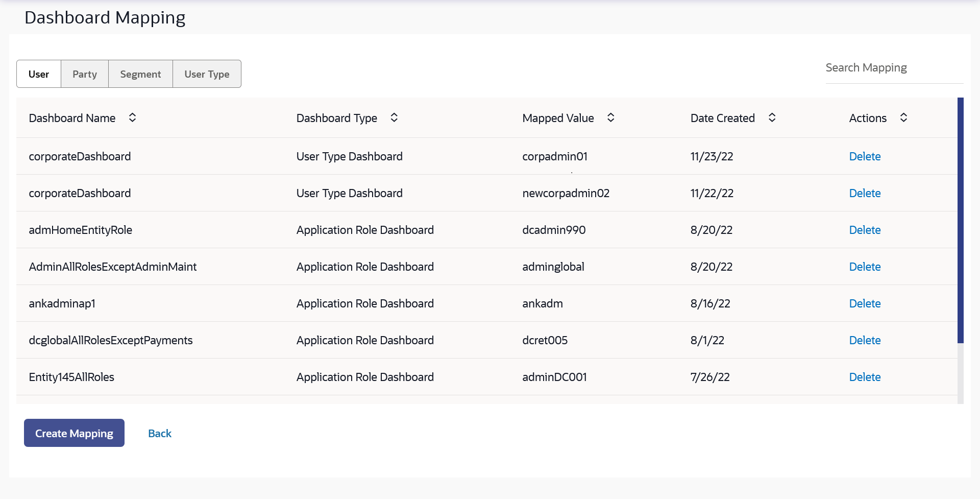980x499 pixels.
Task: Click the Mapped Value sort arrows
Action: point(610,118)
